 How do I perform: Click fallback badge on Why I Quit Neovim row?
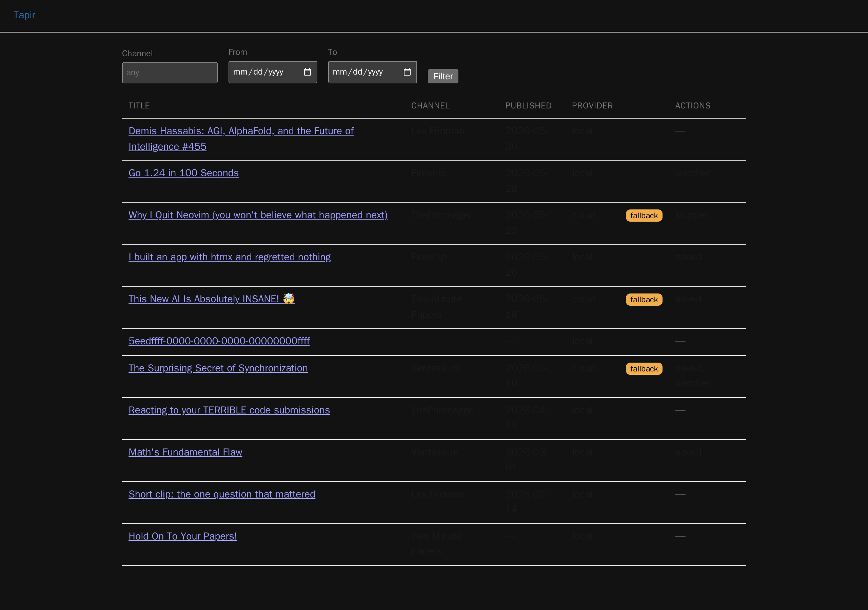tap(644, 216)
